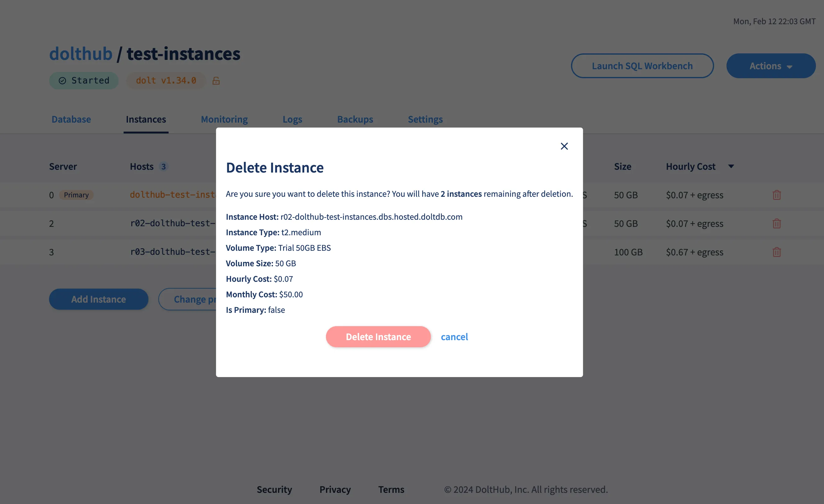Click the trash icon for the Primary instance
The image size is (824, 504).
click(776, 195)
